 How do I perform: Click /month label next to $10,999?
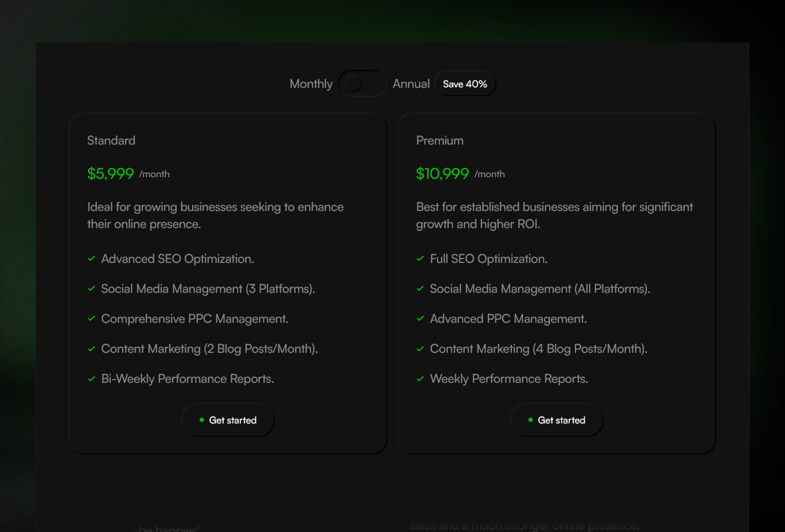[489, 174]
